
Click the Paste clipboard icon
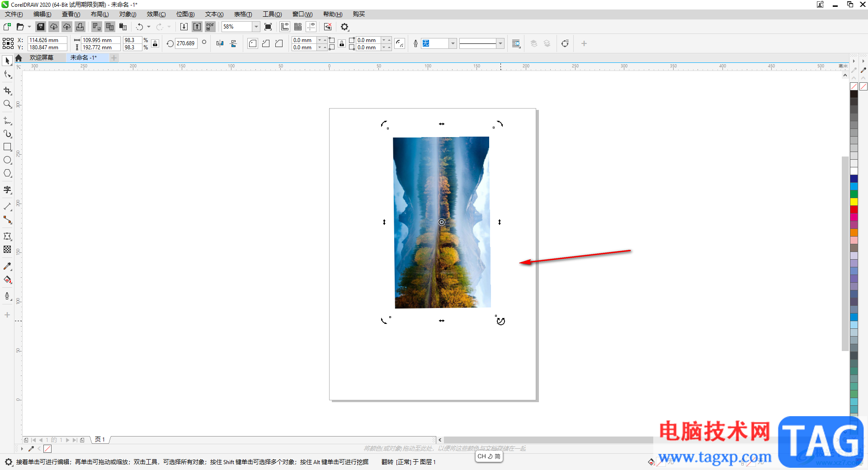(123, 27)
